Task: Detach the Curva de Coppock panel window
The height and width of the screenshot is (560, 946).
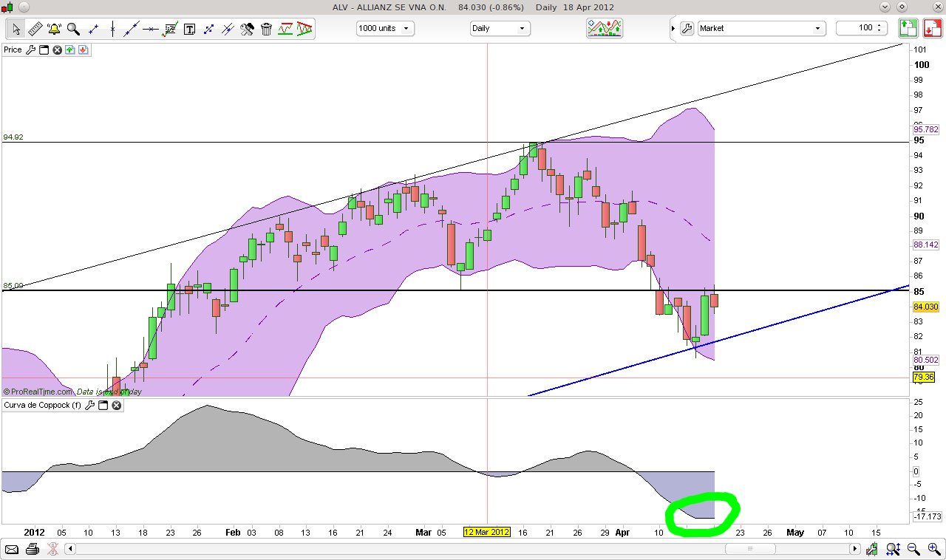Action: [103, 405]
